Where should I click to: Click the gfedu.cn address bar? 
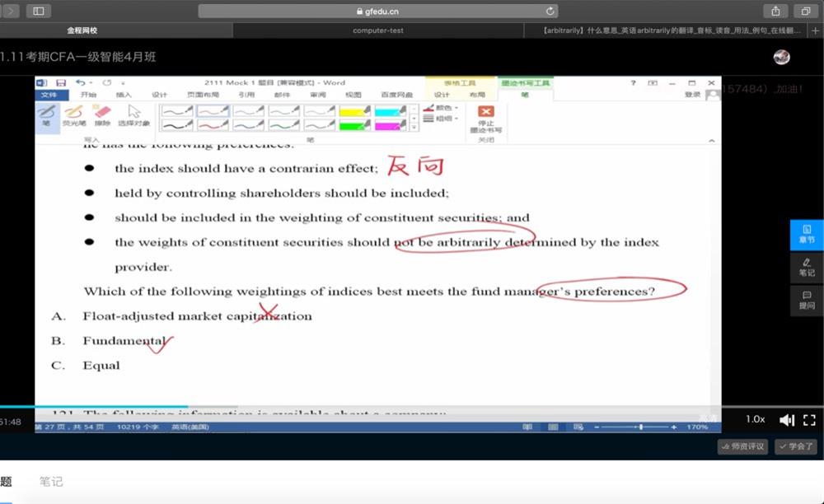pyautogui.click(x=377, y=11)
